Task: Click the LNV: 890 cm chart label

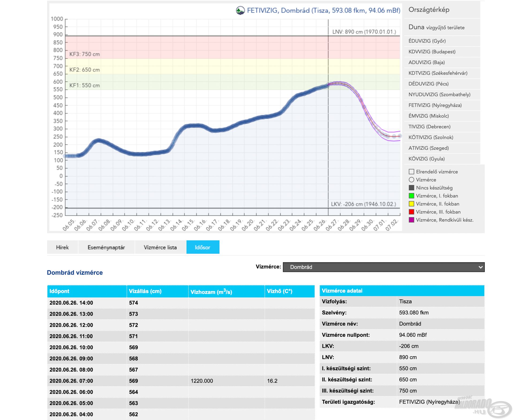Action: pyautogui.click(x=364, y=32)
